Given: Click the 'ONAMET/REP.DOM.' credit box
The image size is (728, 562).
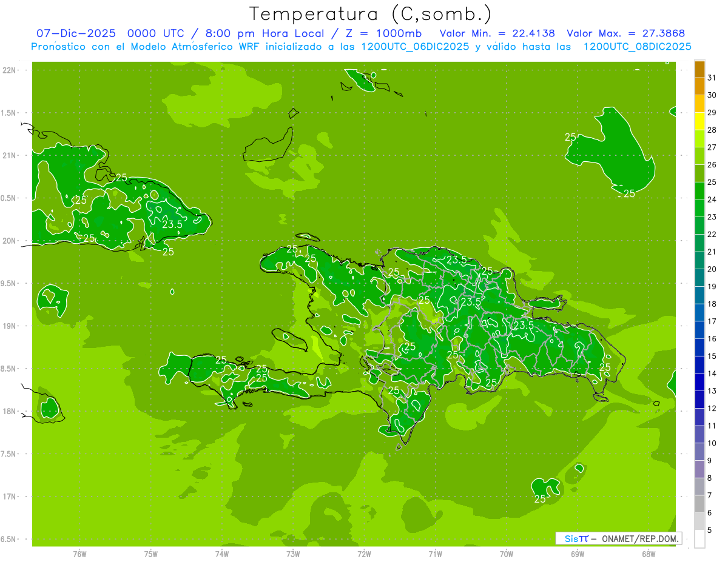Looking at the screenshot, I should coord(618,538).
